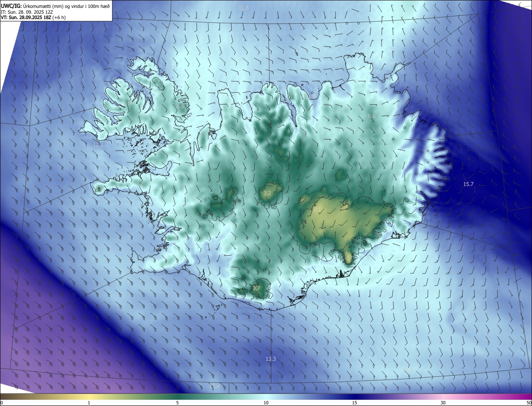Click the colour scale tick labelled 5
Image resolution: width=532 pixels, height=406 pixels.
(x=177, y=403)
